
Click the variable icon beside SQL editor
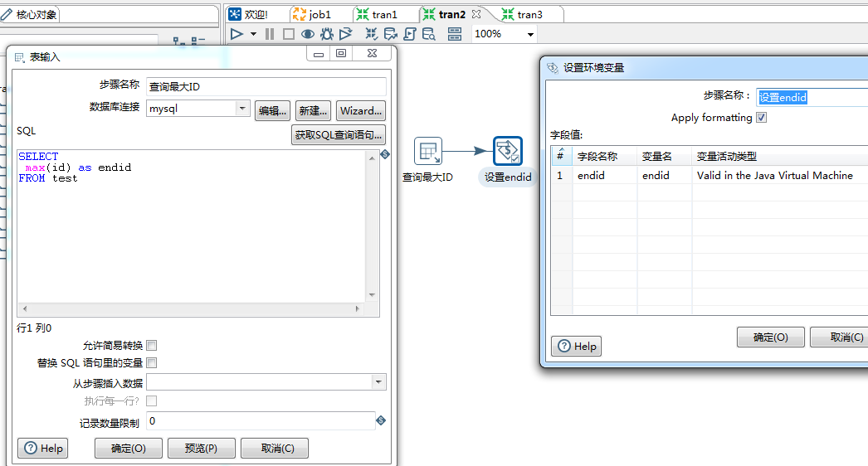tap(385, 154)
